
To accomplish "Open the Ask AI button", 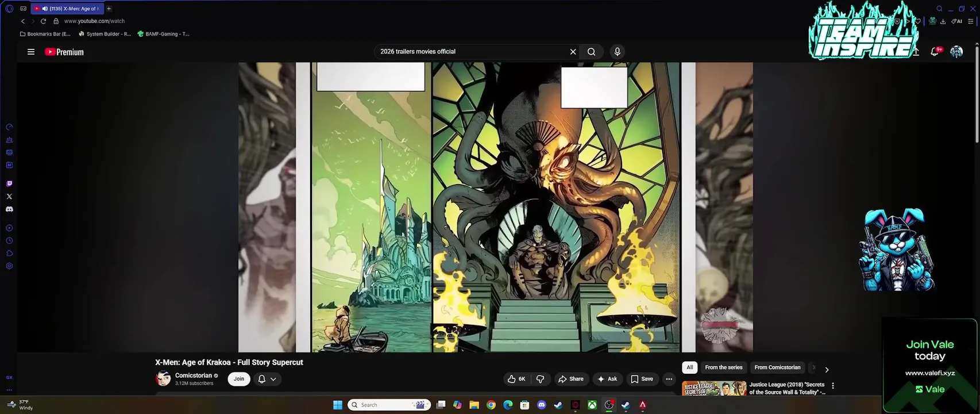I will click(607, 379).
